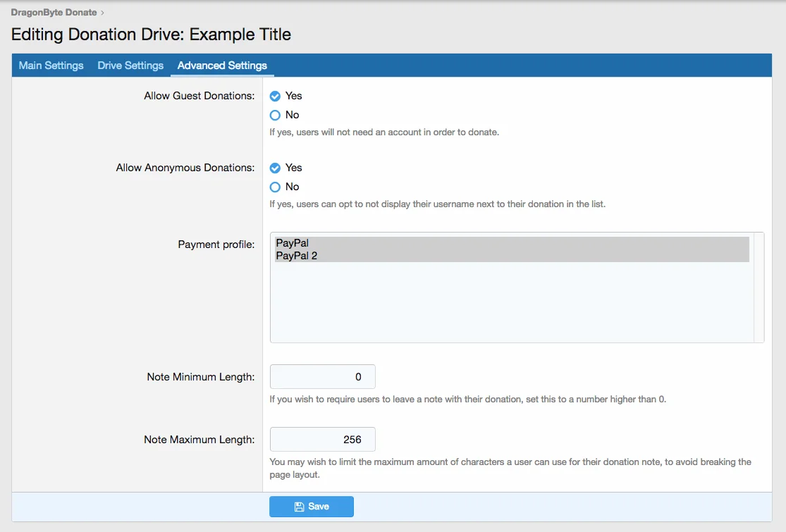Click the payment profile list scrollbar

point(759,287)
